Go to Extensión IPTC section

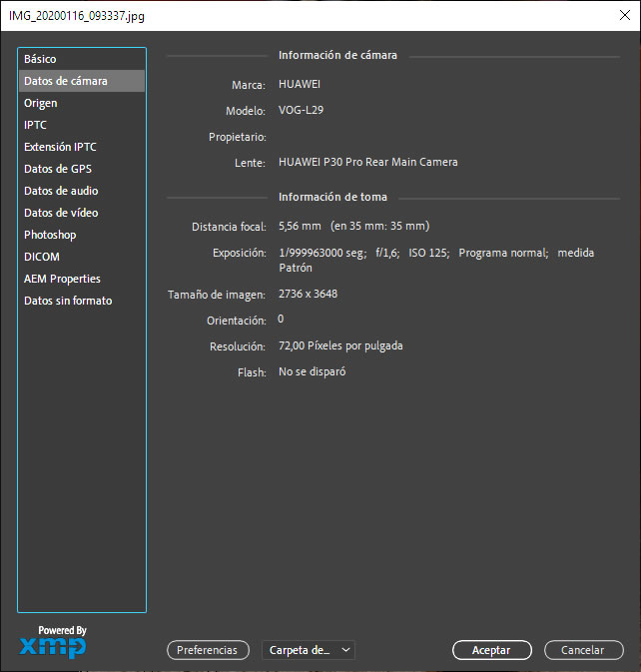coord(82,147)
